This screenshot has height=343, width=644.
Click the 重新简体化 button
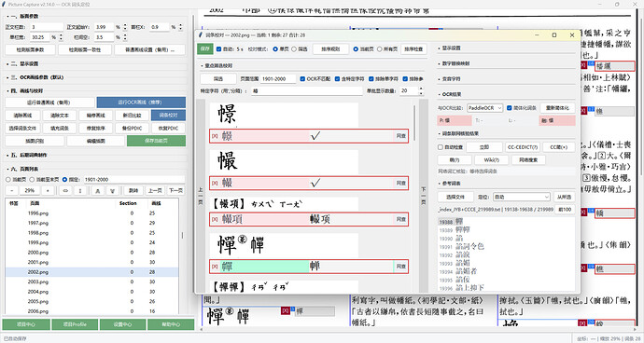[557, 108]
